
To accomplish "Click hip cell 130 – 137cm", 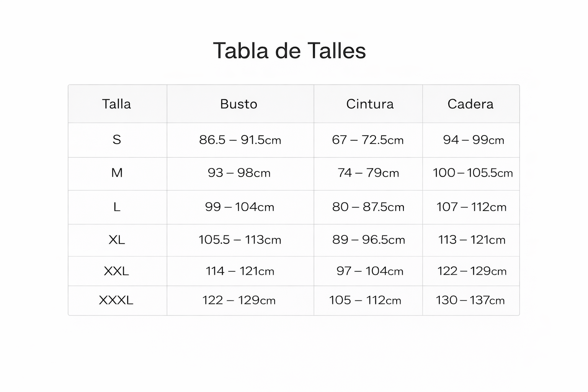I will click(x=470, y=300).
